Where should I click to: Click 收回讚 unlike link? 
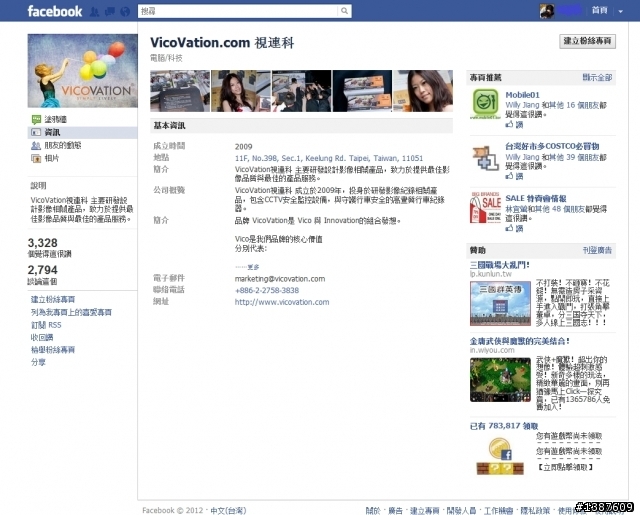pos(42,337)
